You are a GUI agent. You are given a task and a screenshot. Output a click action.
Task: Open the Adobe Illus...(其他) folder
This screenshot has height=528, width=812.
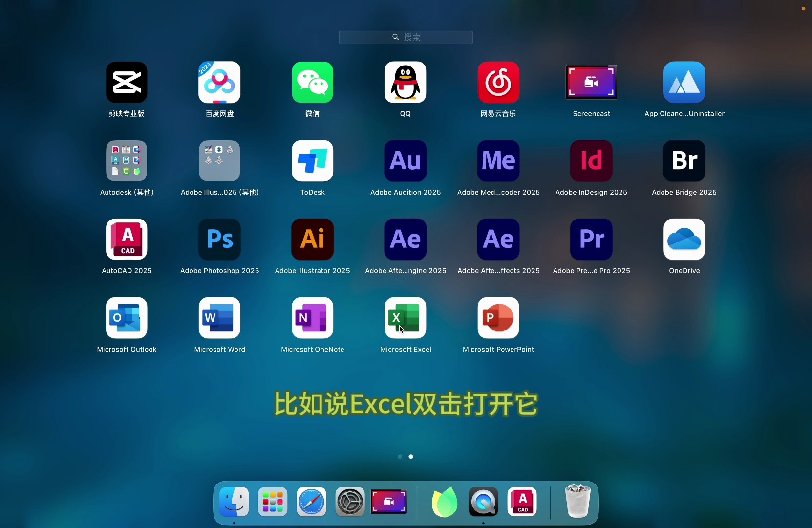(x=220, y=161)
